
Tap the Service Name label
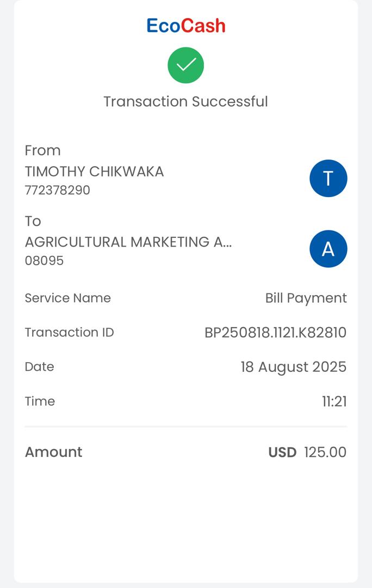click(67, 298)
